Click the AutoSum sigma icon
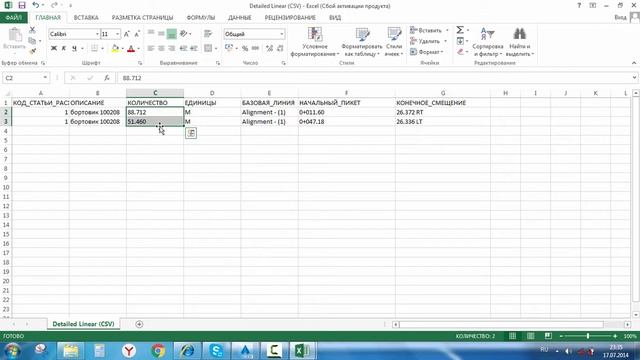Screen dimensions: 640x360 click(460, 30)
